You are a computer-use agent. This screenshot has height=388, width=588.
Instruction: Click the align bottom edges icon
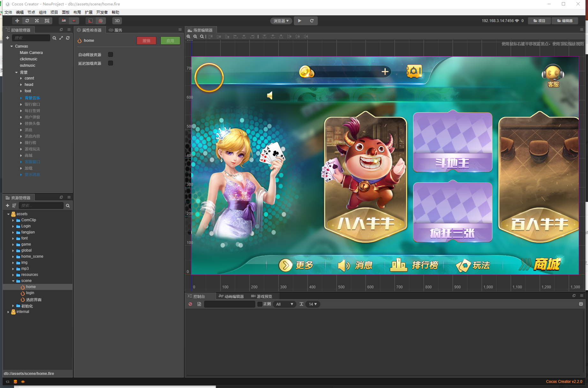(227, 36)
